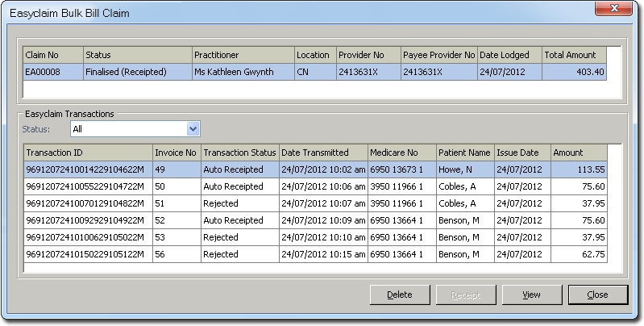Open the Status filter dropdown
The width and height of the screenshot is (644, 326).
coord(193,128)
